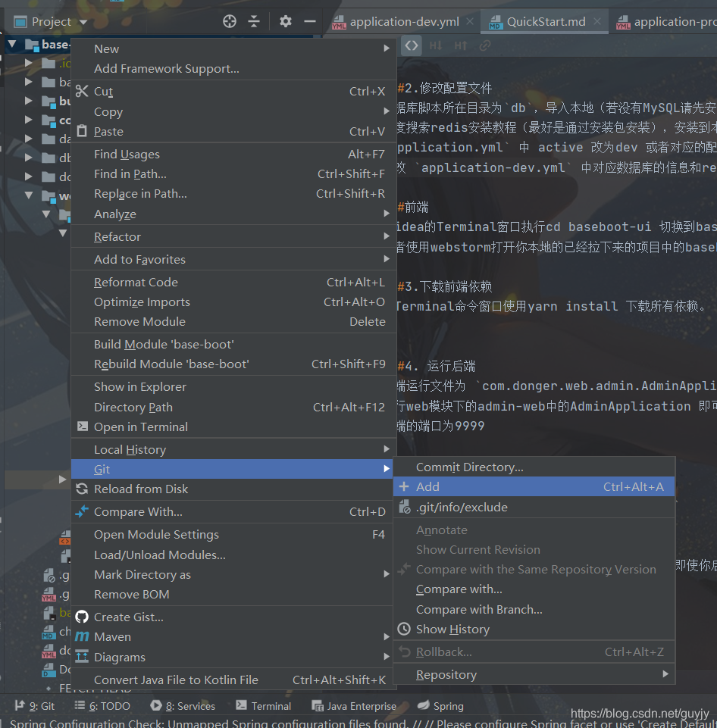Choose Show in Explorer
Screen dimensions: 717x728
coord(233,387)
